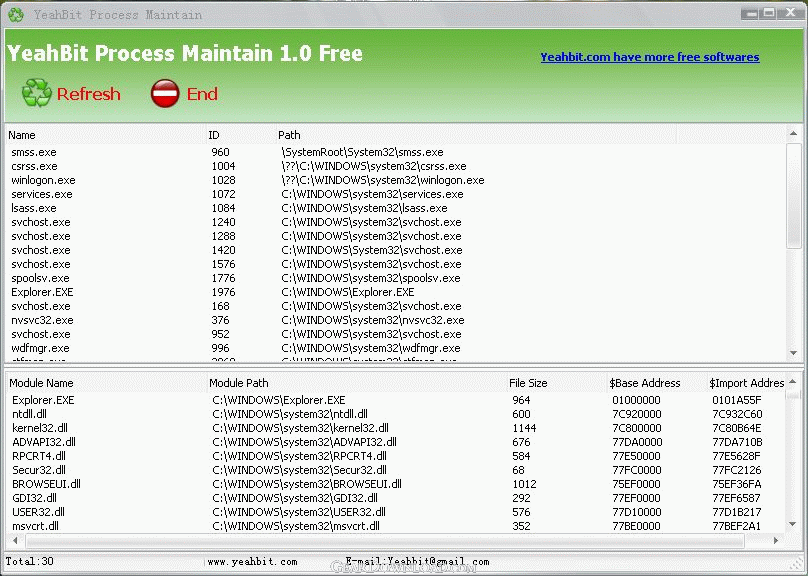This screenshot has width=808, height=576.
Task: Click the path C:\WINDOWS\system32\spoolsv.exe
Action: 371,278
